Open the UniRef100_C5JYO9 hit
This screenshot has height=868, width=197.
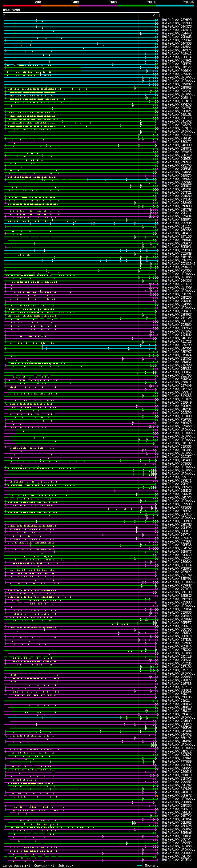coord(177,250)
